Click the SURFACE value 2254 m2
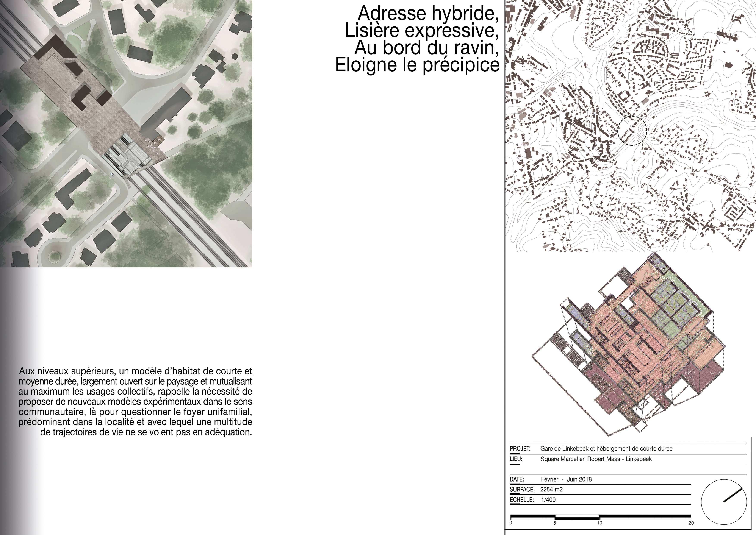 551,490
